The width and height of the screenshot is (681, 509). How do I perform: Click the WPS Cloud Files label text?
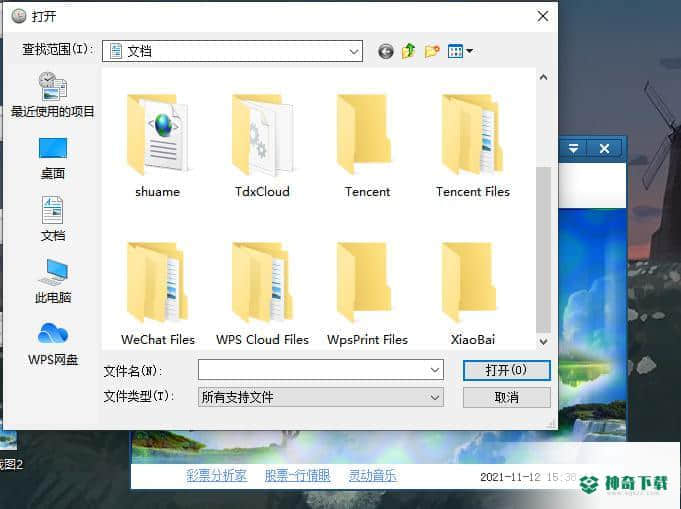pos(262,340)
